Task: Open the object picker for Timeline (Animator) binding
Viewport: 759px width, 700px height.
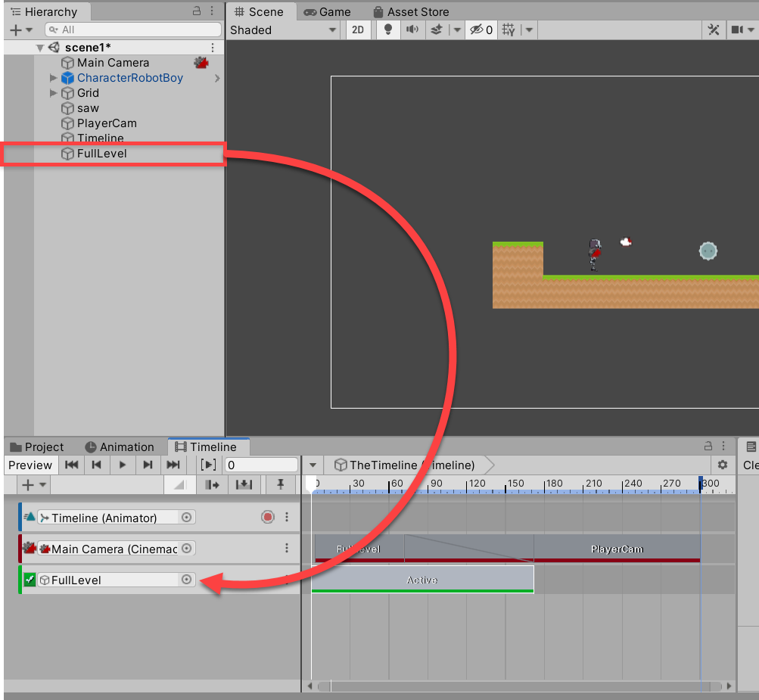Action: 186,518
